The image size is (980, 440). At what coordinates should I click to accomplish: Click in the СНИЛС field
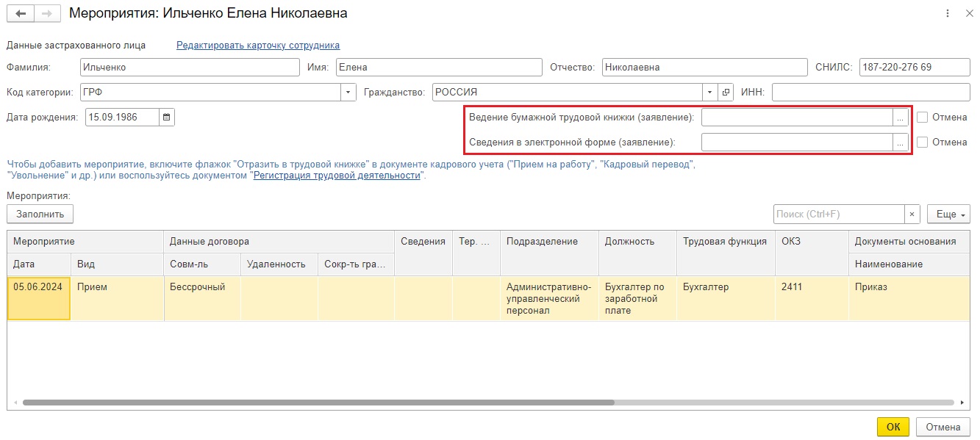click(x=914, y=67)
